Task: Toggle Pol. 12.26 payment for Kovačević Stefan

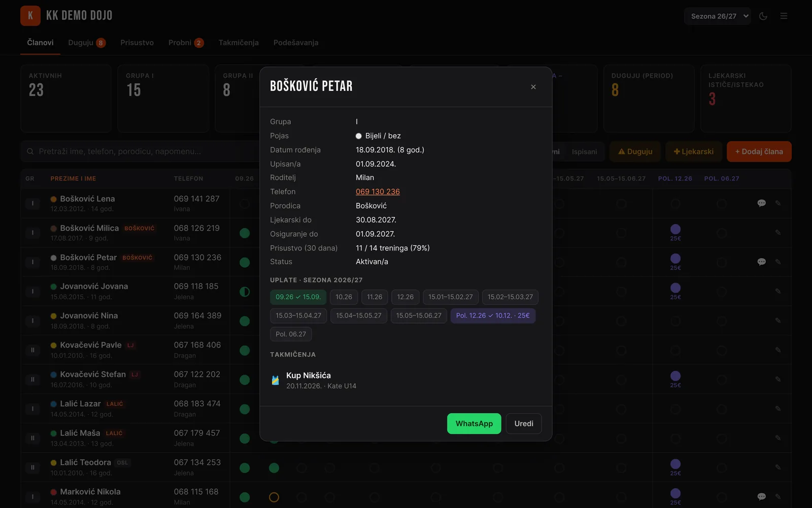Action: [675, 376]
